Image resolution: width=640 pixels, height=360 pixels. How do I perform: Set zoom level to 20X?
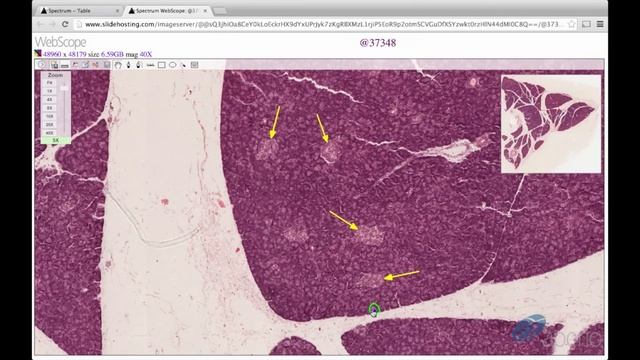coord(49,124)
